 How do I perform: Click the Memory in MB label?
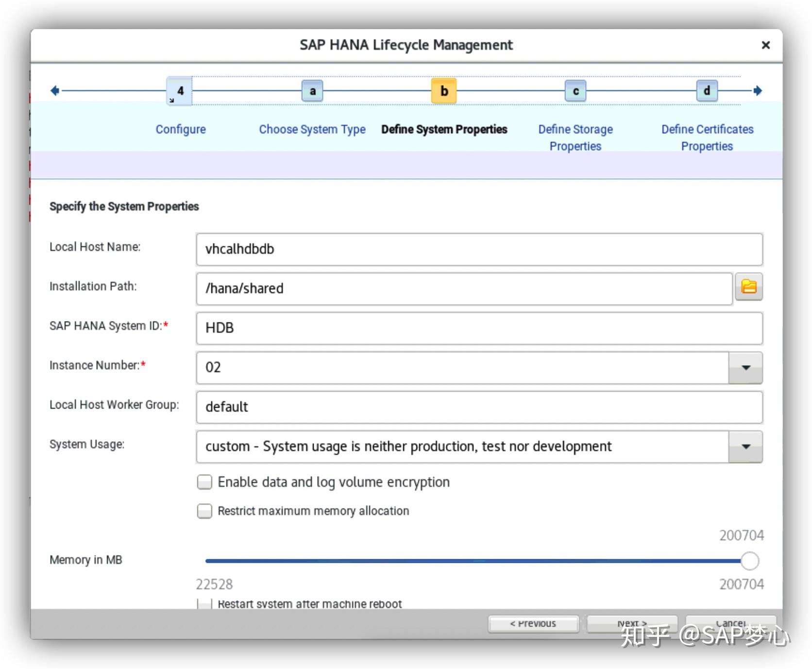tap(85, 560)
